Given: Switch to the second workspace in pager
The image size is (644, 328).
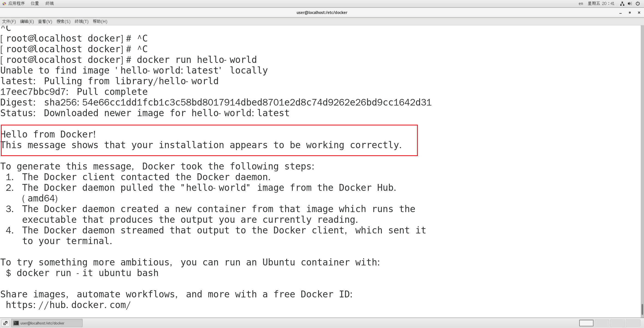Looking at the screenshot, I should 602,323.
